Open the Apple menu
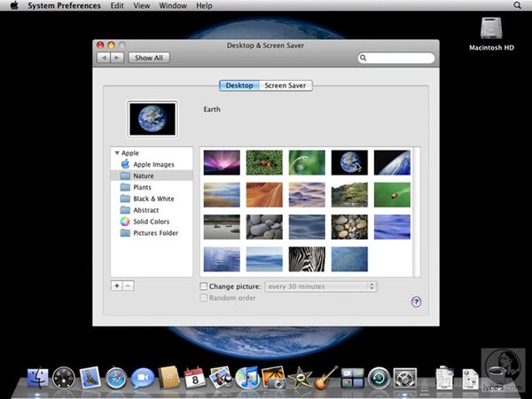 click(x=14, y=5)
